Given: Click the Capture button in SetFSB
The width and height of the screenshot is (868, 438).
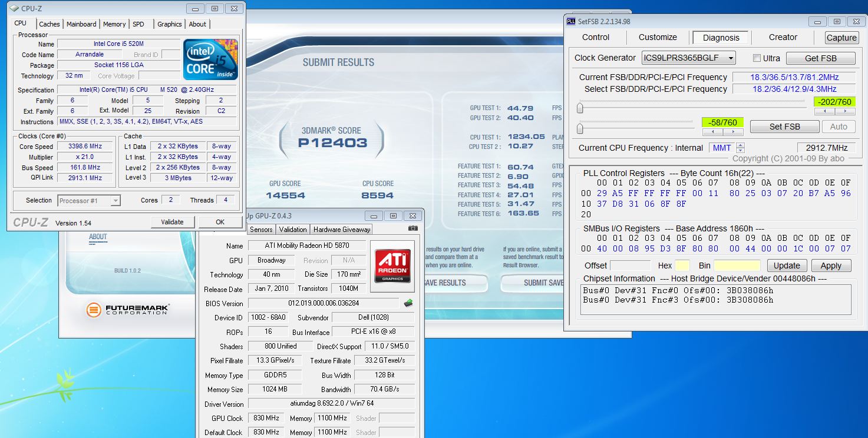Looking at the screenshot, I should click(841, 38).
